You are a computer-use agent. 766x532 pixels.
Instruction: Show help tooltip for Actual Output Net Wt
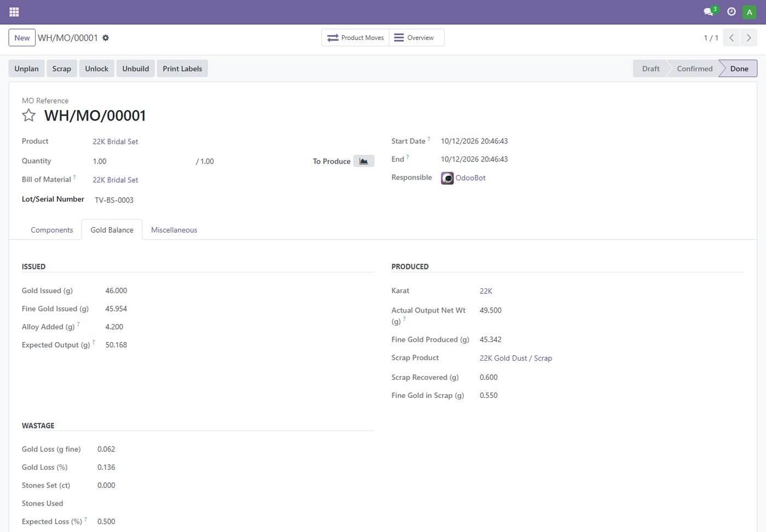404,319
